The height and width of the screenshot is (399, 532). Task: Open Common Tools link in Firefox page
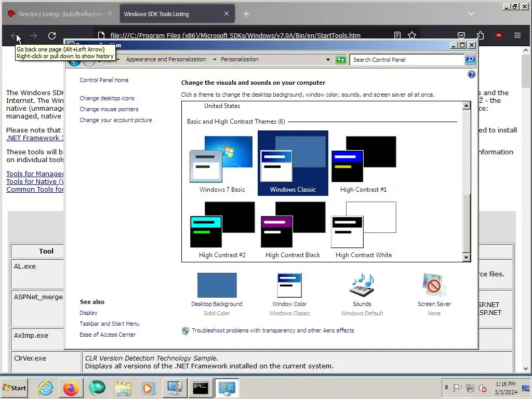pyautogui.click(x=35, y=189)
